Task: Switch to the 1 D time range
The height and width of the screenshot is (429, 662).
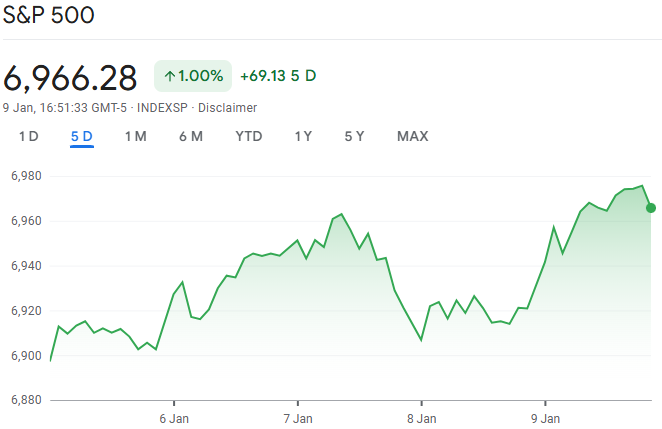Action: tap(29, 136)
